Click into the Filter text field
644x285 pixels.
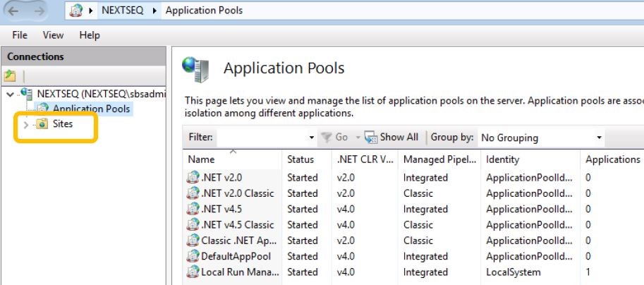(261, 138)
